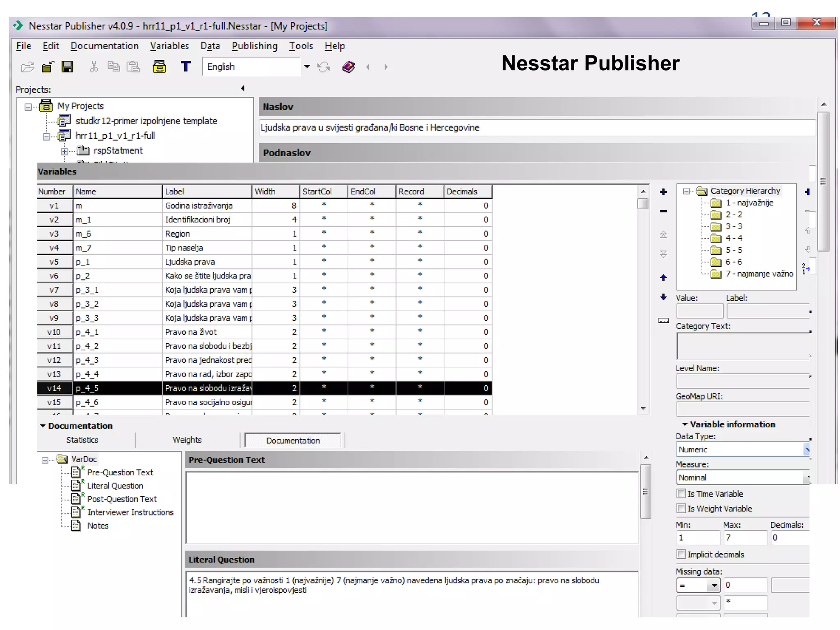
Task: Open the language dropdown showing English
Action: [307, 66]
